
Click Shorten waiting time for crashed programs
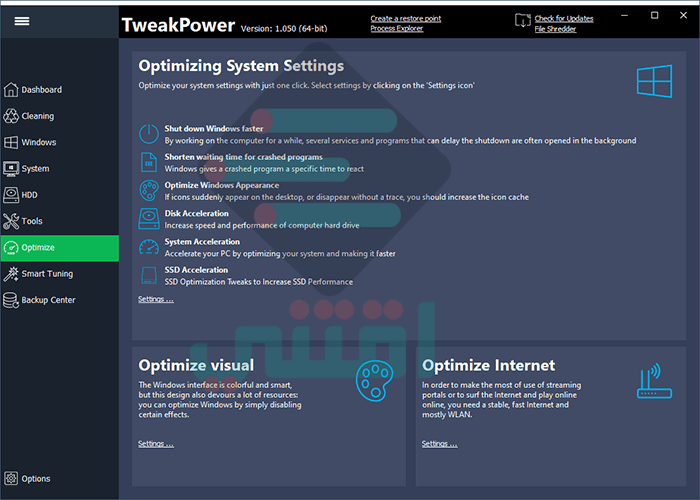coord(243,157)
